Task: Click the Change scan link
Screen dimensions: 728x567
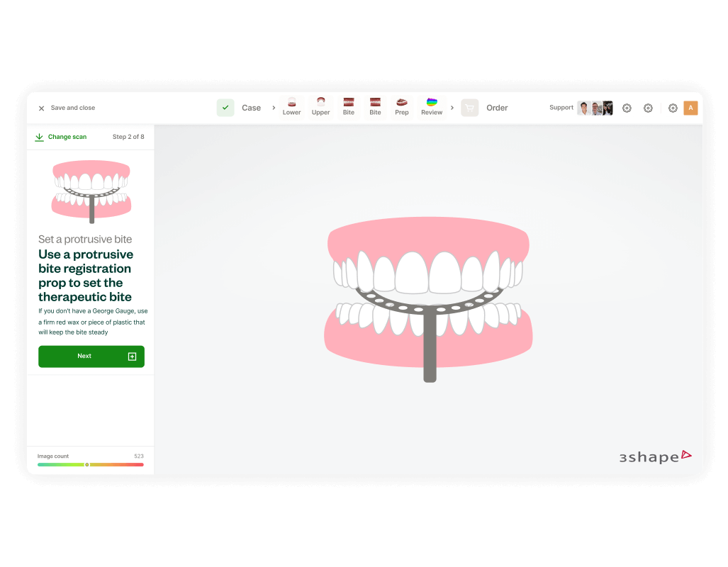Action: [x=67, y=137]
